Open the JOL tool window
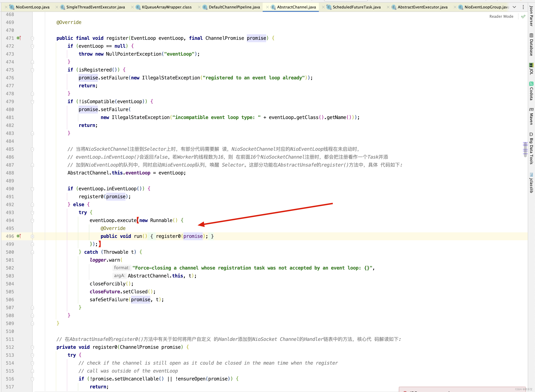The height and width of the screenshot is (392, 535). tap(531, 69)
